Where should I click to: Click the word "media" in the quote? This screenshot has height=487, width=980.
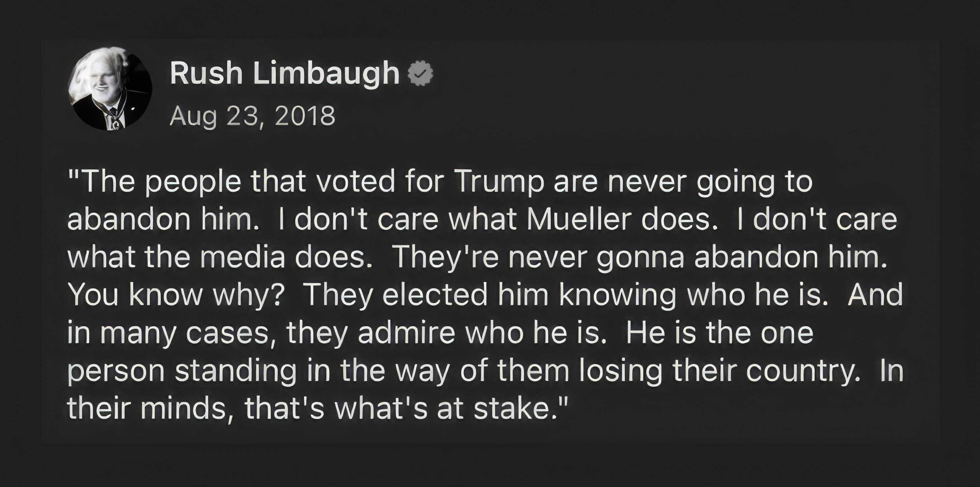click(242, 257)
